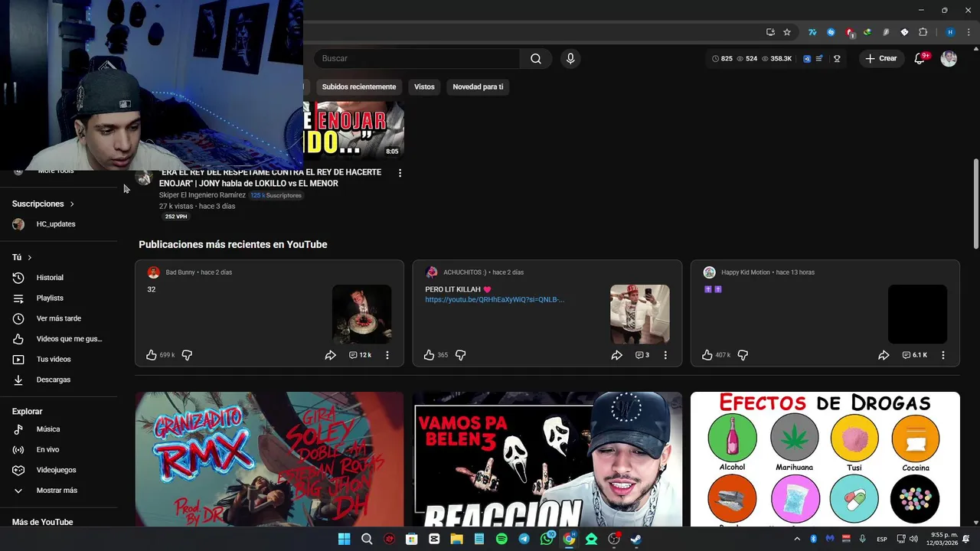Launch Steam from the taskbar
The width and height of the screenshot is (980, 551).
coord(636,539)
